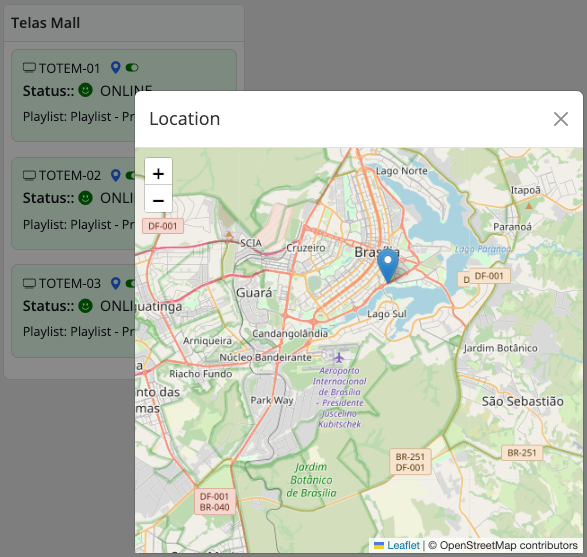587x557 pixels.
Task: Toggle the TOTEM-03 switch
Action: click(x=130, y=283)
